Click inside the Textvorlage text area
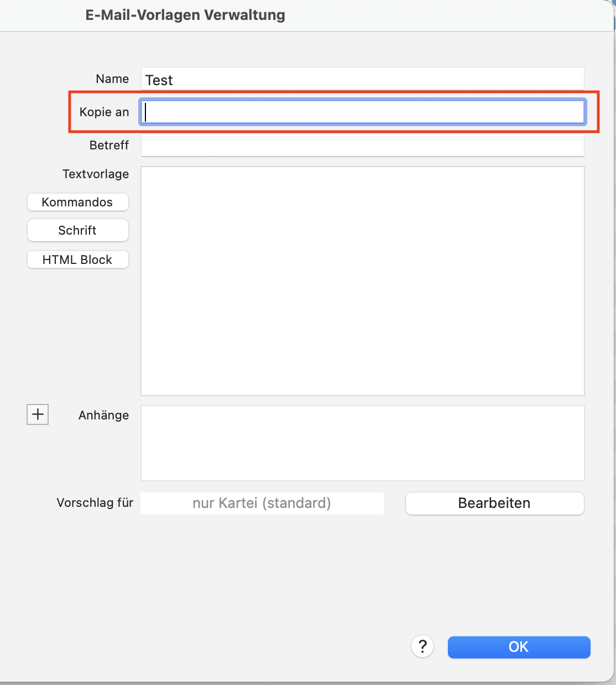The width and height of the screenshot is (616, 685). [363, 281]
